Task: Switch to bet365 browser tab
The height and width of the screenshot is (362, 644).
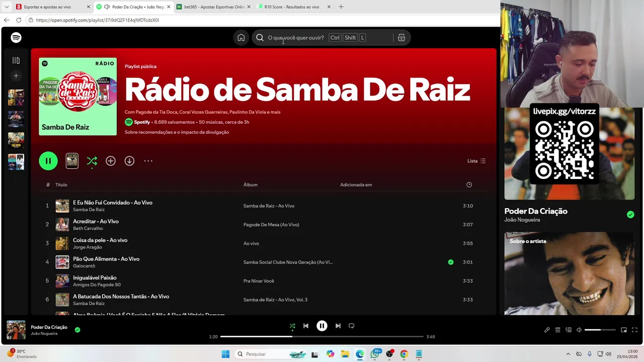Action: pyautogui.click(x=214, y=7)
